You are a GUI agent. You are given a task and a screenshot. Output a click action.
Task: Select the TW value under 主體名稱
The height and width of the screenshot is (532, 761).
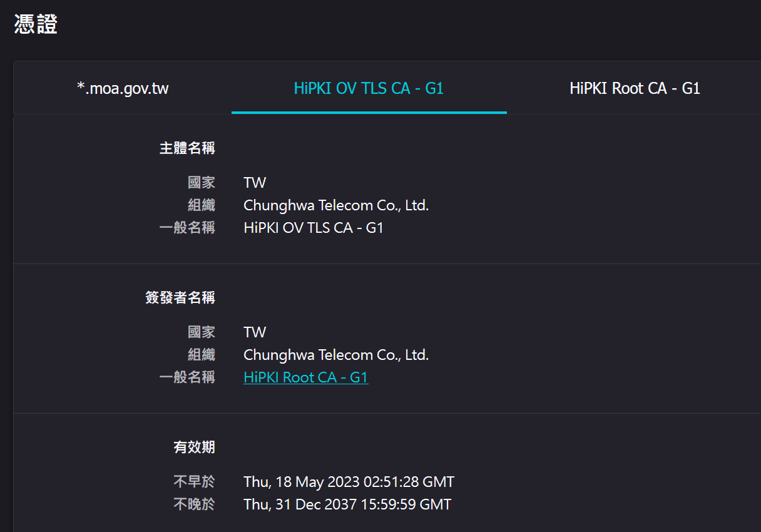click(255, 183)
